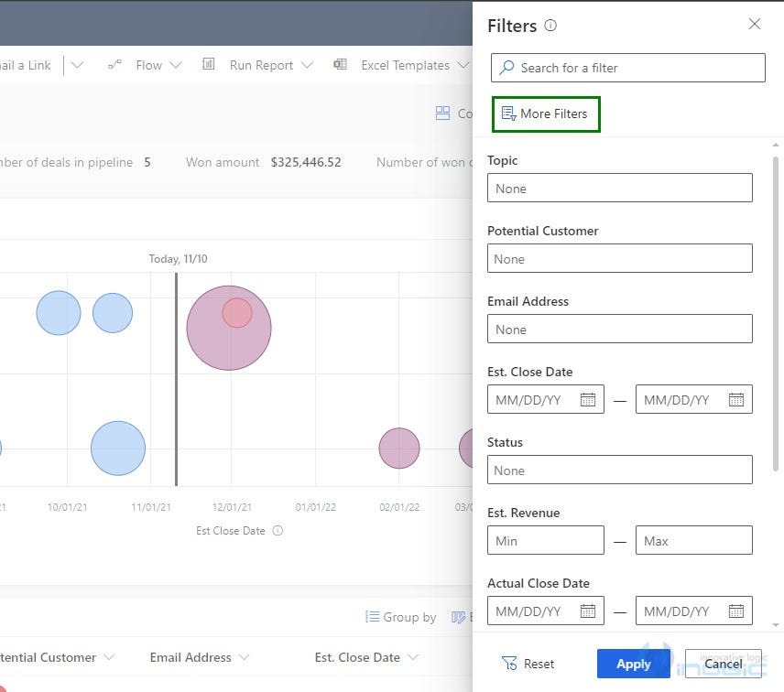Click the Won amount $325,446.52 value

click(306, 162)
